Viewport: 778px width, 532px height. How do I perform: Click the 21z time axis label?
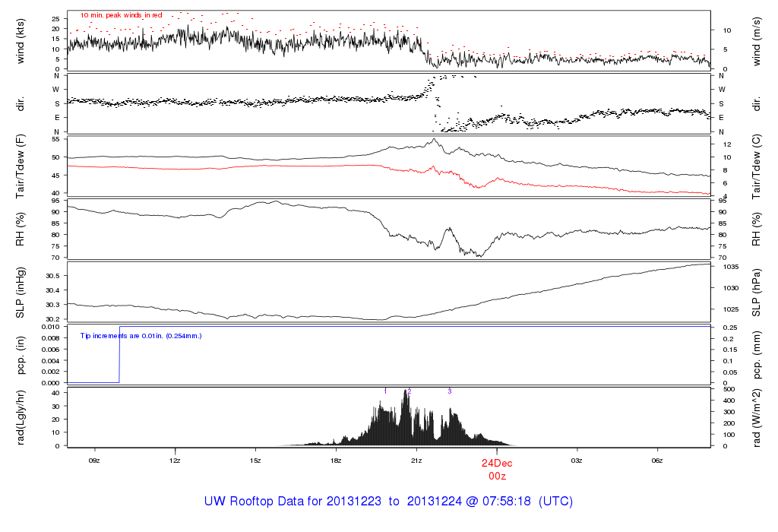coord(416,461)
